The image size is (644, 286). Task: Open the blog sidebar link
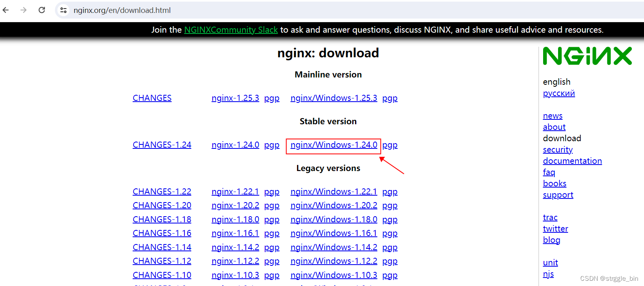click(551, 240)
